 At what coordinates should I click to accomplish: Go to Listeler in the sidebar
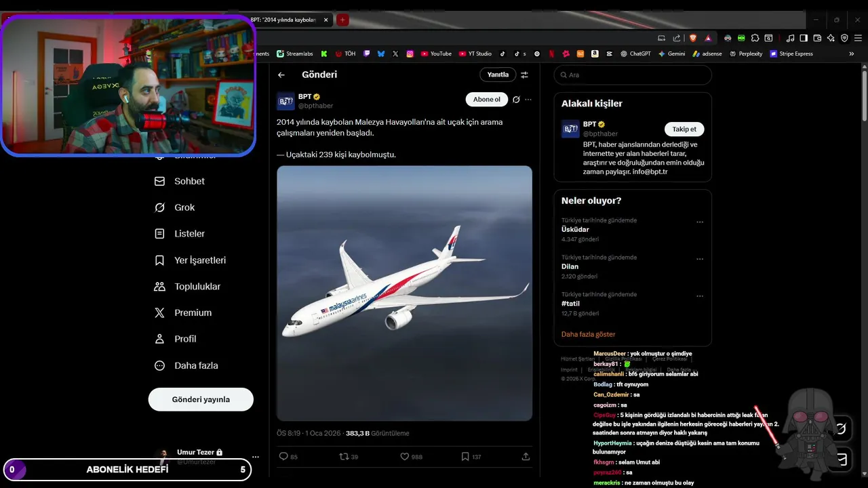[180, 234]
